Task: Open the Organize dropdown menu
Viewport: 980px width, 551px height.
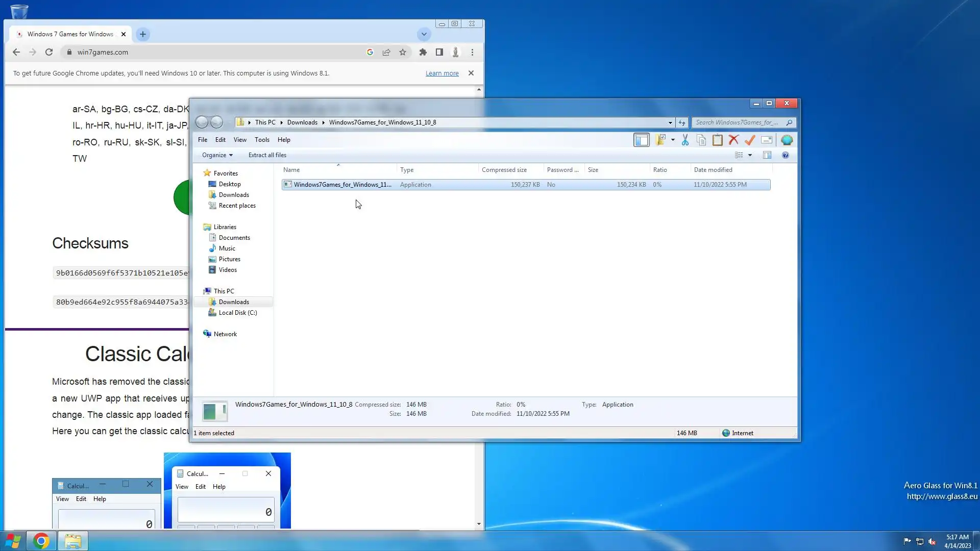Action: coord(217,155)
